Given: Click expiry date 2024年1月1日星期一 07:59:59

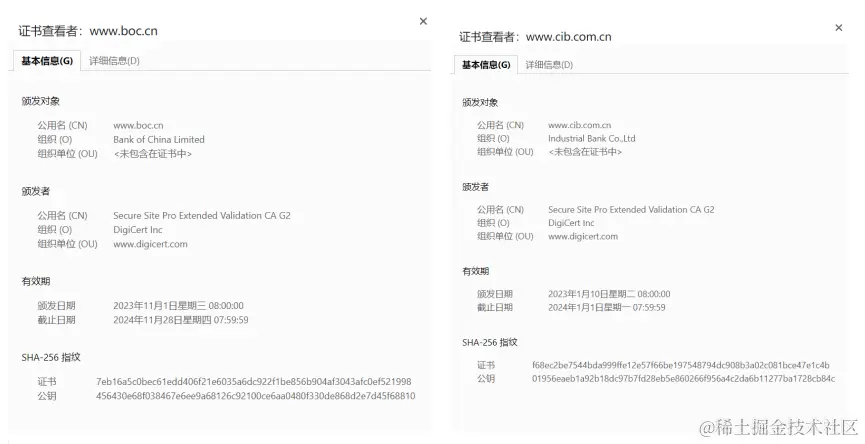Looking at the screenshot, I should click(x=606, y=307).
